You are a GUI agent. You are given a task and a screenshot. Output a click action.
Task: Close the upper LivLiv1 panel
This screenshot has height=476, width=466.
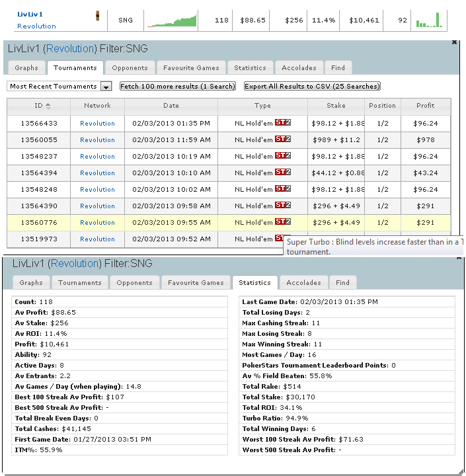point(454,42)
